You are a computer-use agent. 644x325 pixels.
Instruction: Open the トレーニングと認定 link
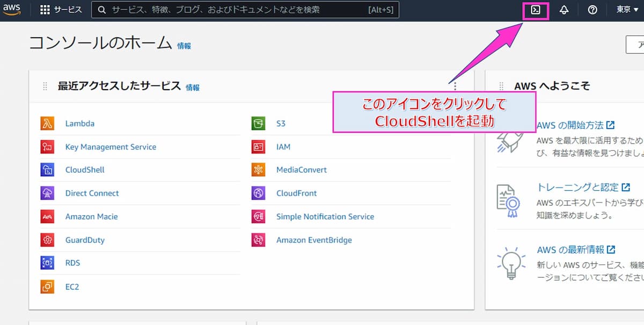pyautogui.click(x=583, y=187)
